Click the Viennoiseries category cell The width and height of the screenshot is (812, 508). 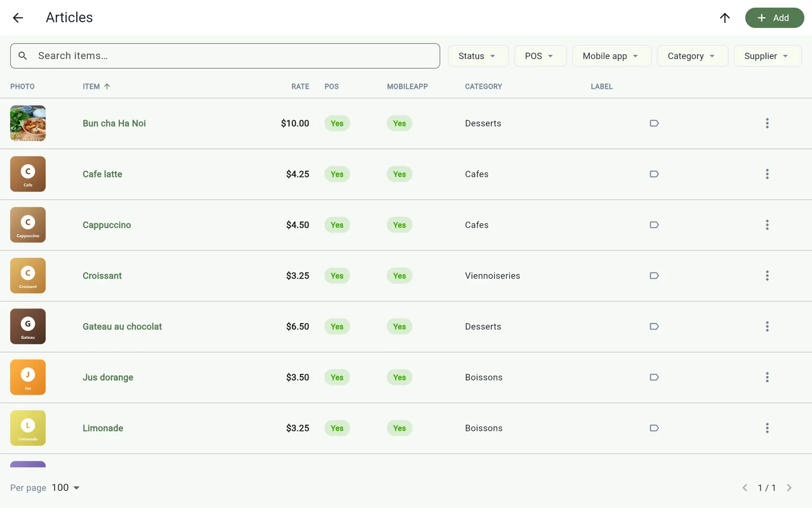(492, 276)
